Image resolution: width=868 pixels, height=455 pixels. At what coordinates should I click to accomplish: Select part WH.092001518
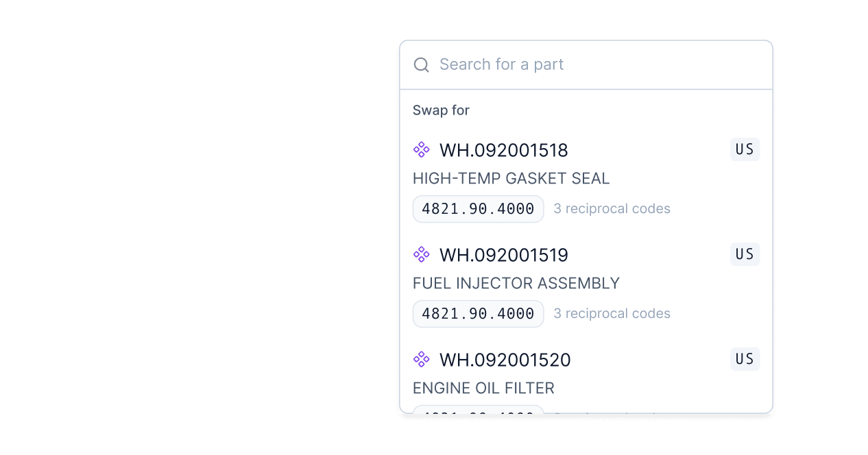tap(504, 150)
